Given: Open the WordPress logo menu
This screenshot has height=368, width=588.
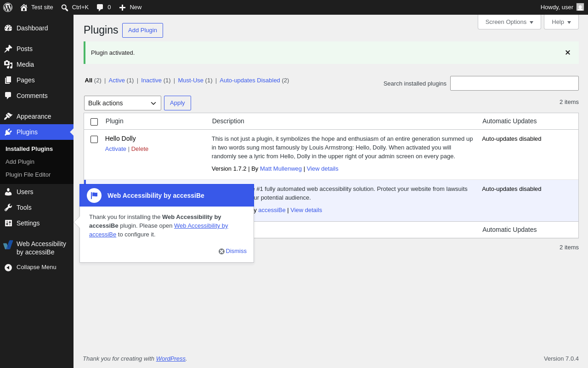Looking at the screenshot, I should 8,7.
